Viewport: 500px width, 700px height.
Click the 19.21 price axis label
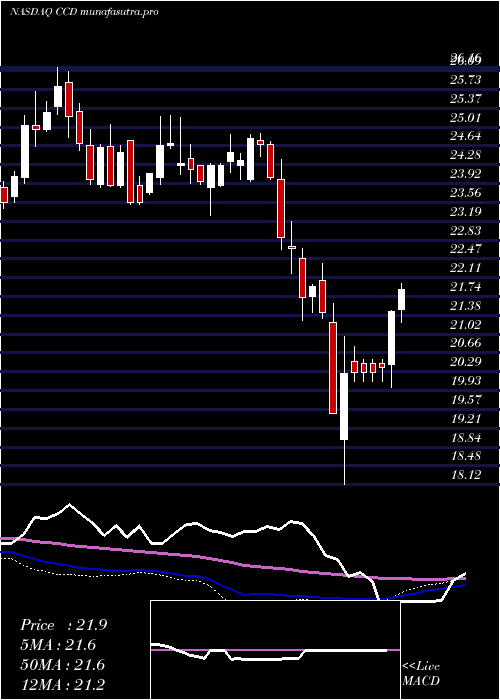466,418
